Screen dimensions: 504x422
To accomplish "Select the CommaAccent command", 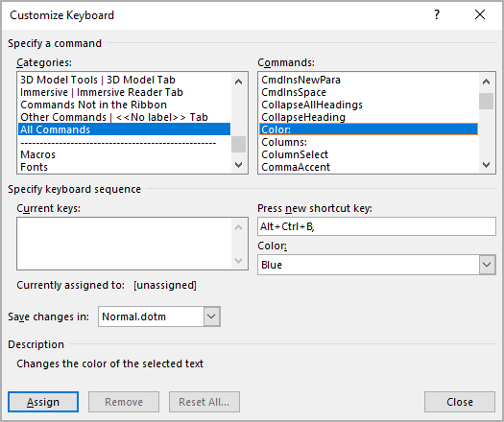I will [x=369, y=167].
